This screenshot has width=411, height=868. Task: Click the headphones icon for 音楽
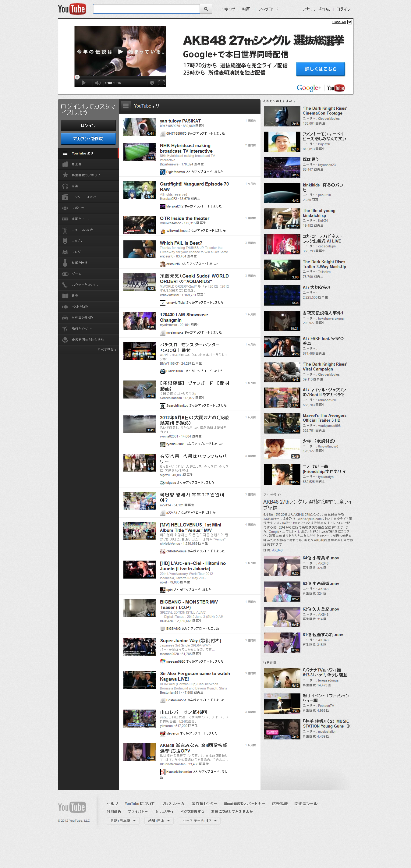pos(65,186)
